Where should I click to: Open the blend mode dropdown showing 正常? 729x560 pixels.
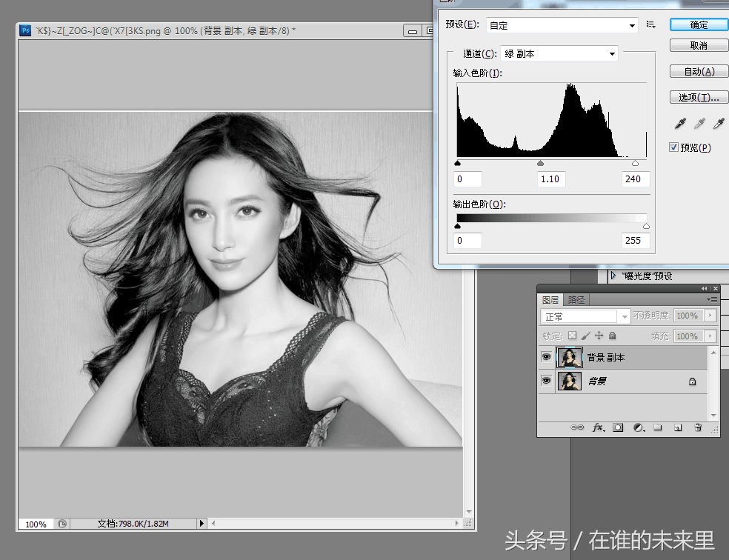click(585, 316)
